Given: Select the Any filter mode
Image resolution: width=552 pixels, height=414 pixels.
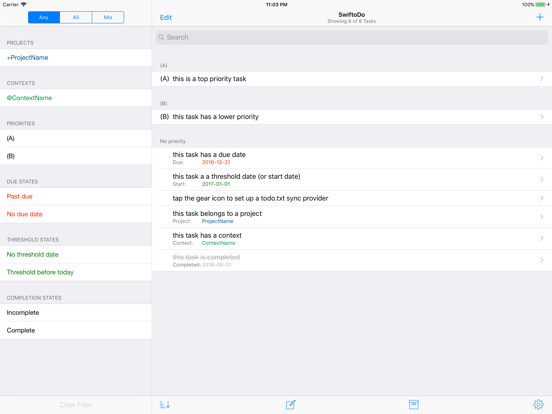Looking at the screenshot, I should point(44,17).
